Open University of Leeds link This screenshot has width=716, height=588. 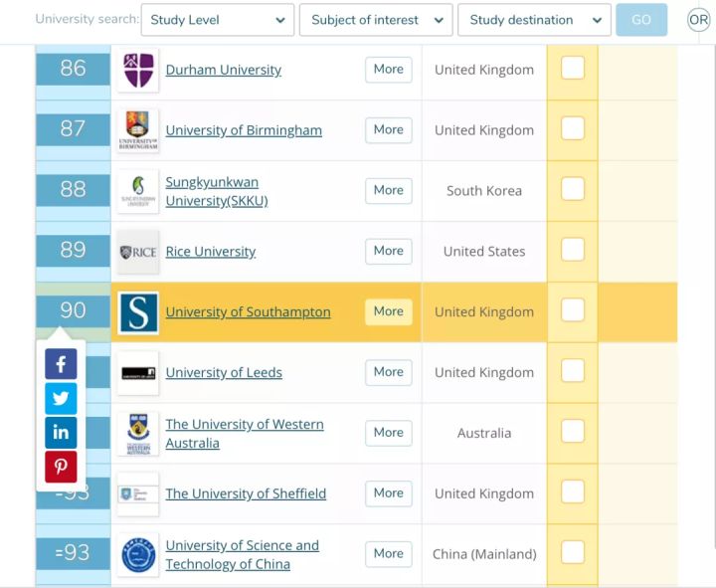click(x=224, y=373)
